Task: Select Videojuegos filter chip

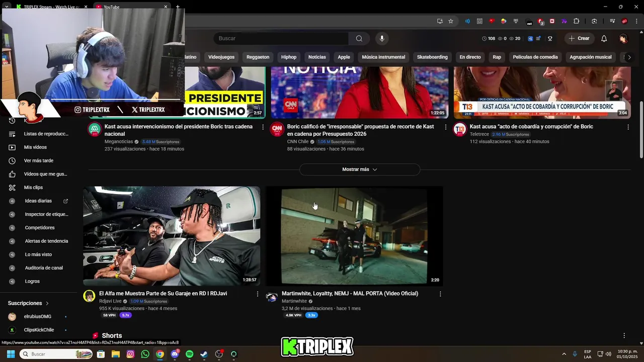Action: (x=221, y=57)
